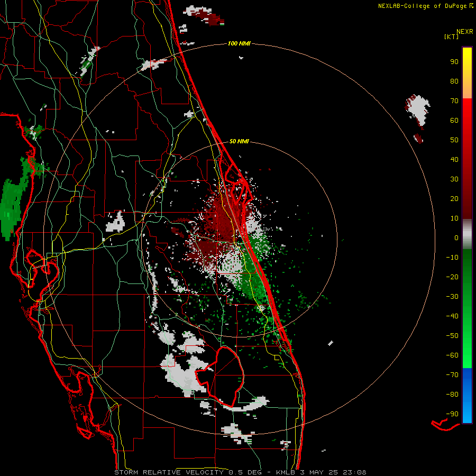Click the -40 value on velocity scale
The height and width of the screenshot is (476, 476).
452,316
